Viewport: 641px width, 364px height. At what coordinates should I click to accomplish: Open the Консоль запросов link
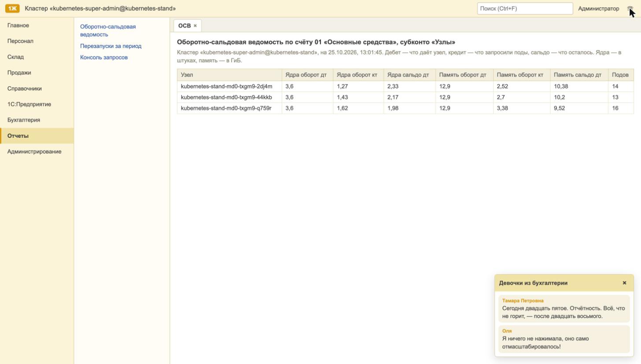pos(104,57)
